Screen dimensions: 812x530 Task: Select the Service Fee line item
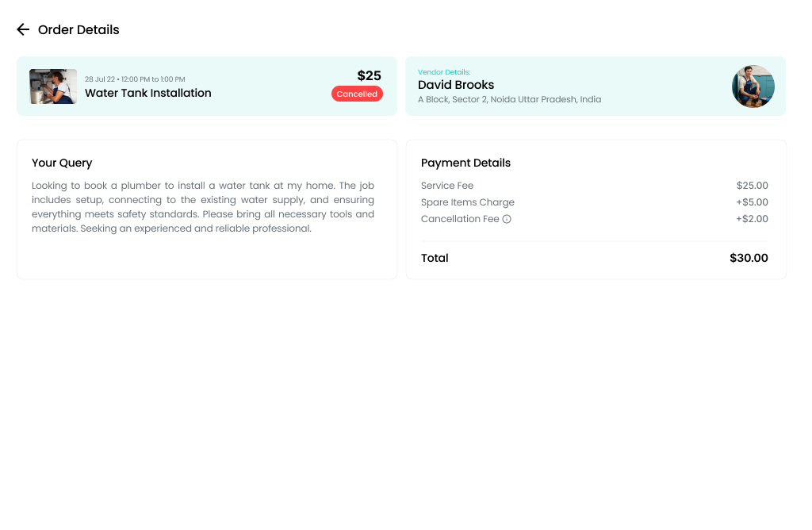(x=447, y=185)
